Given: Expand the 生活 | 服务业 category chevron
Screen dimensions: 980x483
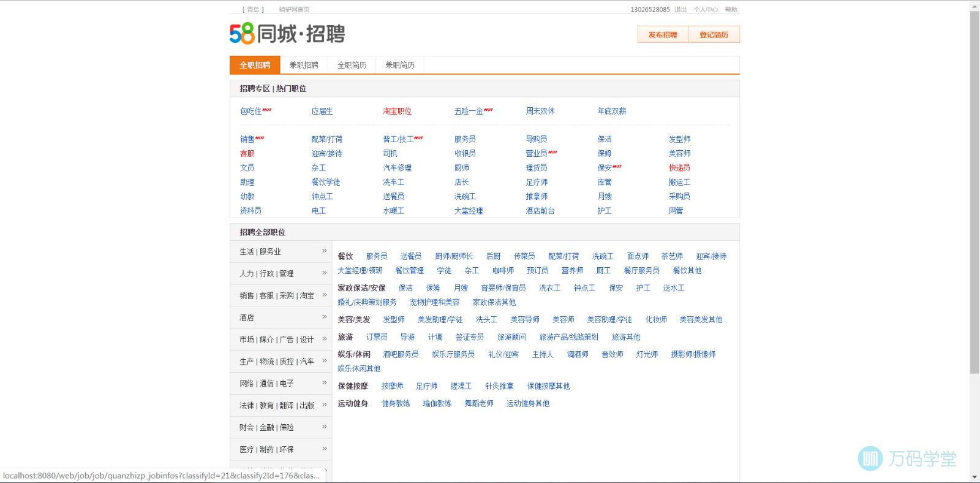Looking at the screenshot, I should click(325, 251).
